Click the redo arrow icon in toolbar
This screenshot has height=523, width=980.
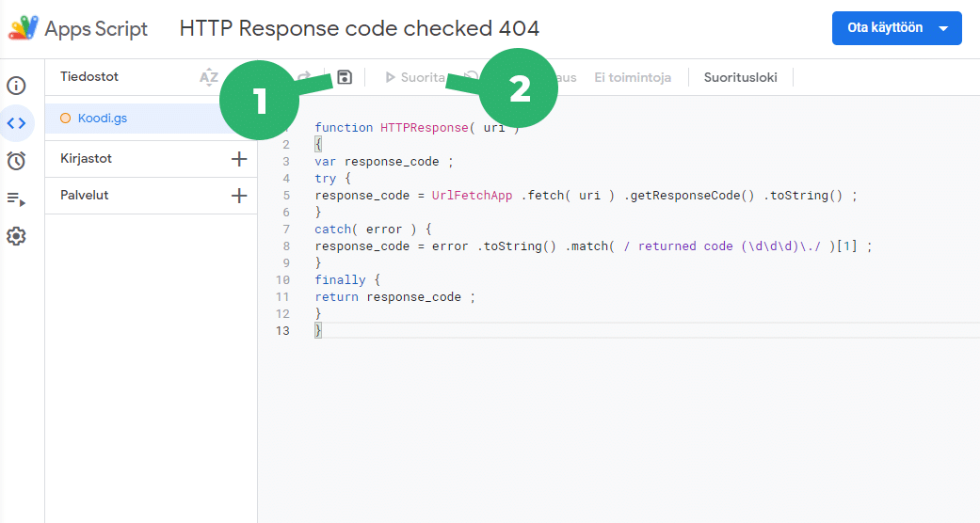pyautogui.click(x=305, y=77)
